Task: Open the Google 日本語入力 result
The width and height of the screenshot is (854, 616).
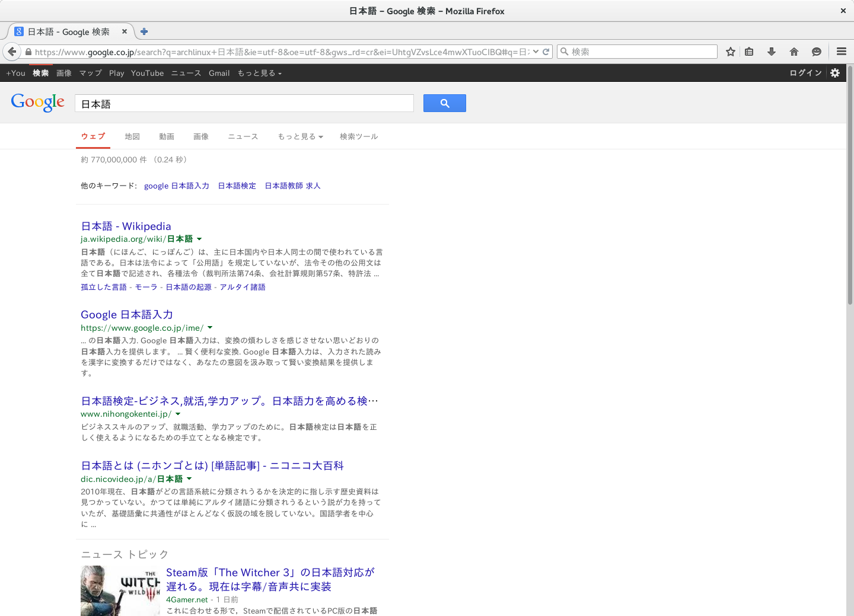Action: [x=127, y=314]
